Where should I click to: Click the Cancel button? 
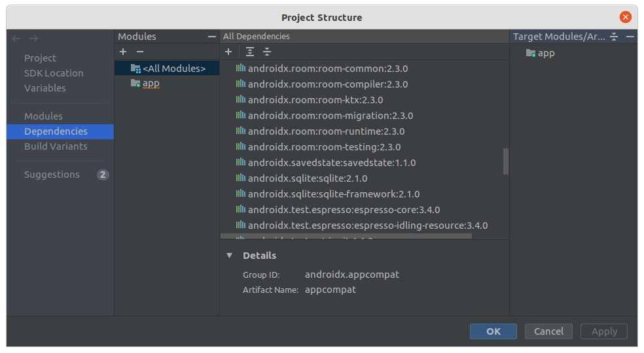coord(548,331)
